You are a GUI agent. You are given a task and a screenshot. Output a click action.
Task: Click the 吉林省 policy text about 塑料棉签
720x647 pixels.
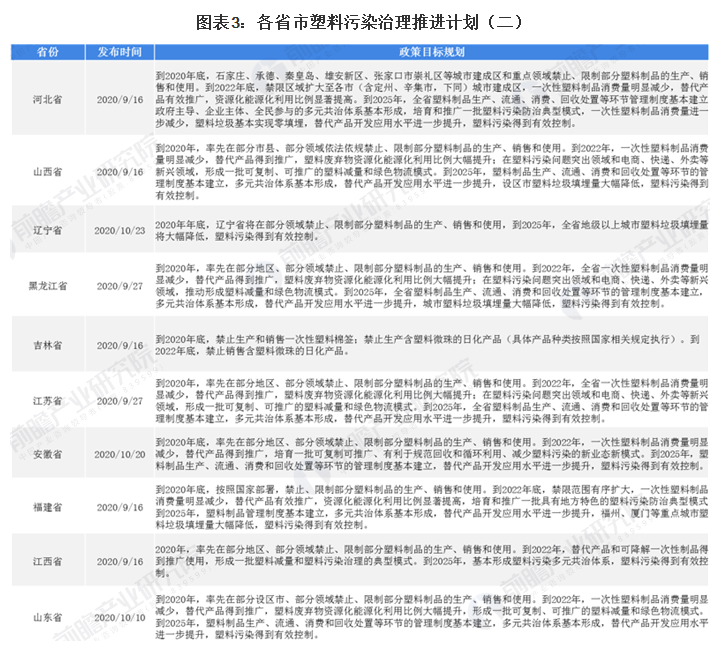coord(427,345)
